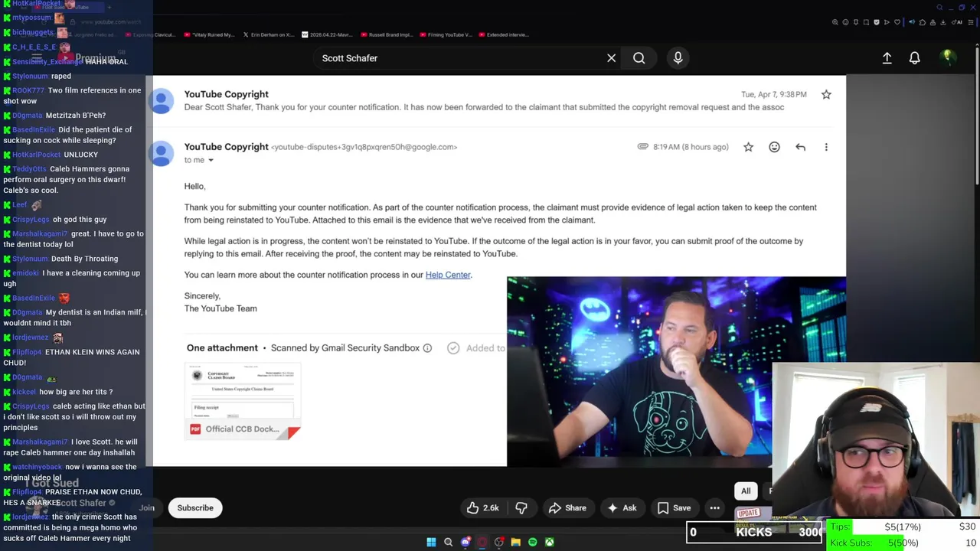The height and width of the screenshot is (551, 980).
Task: Dislike the video
Action: [x=521, y=507]
